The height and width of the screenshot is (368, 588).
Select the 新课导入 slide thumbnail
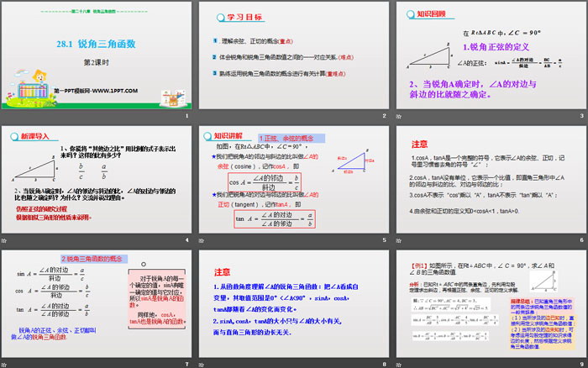[x=97, y=180]
